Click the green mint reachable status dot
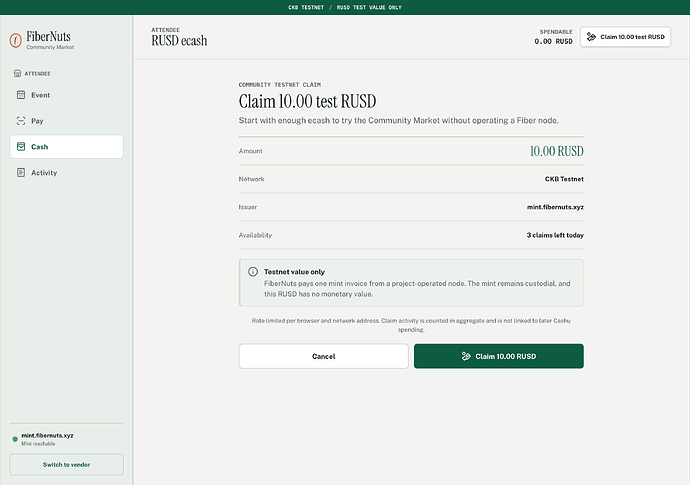690x485 pixels. pos(15,439)
